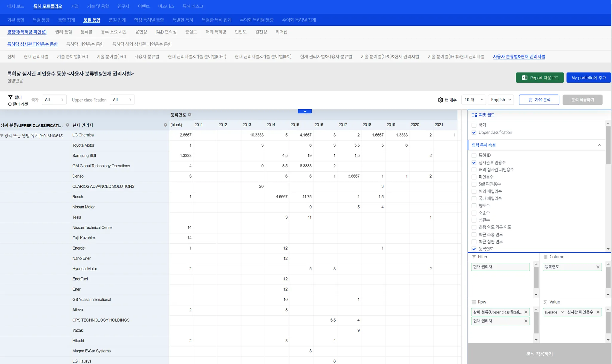The height and width of the screenshot is (364, 612).
Task: Open the average aggregation dropdown in Value
Action: point(554,312)
